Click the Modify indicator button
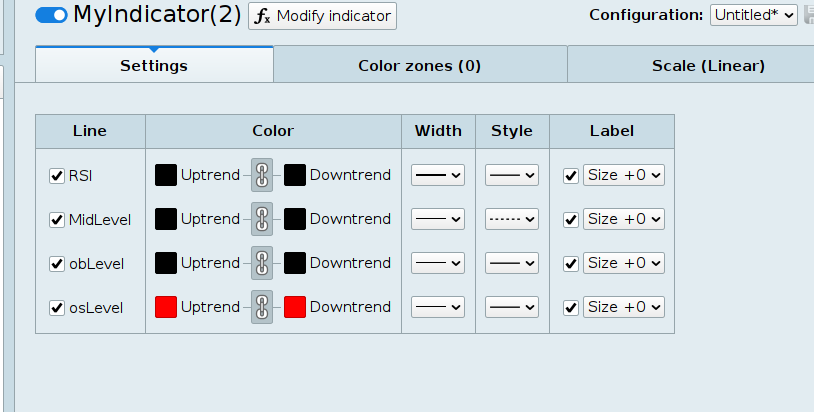Image resolution: width=814 pixels, height=412 pixels. [x=322, y=16]
